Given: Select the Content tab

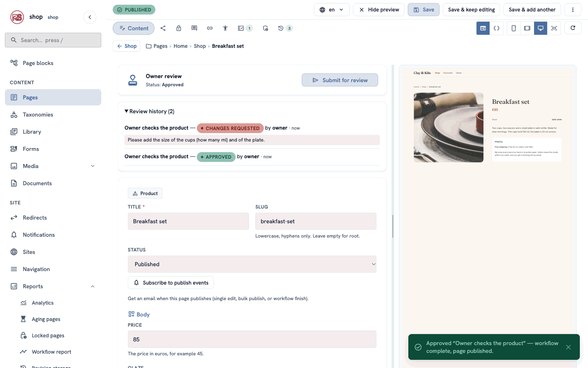Looking at the screenshot, I should 134,28.
